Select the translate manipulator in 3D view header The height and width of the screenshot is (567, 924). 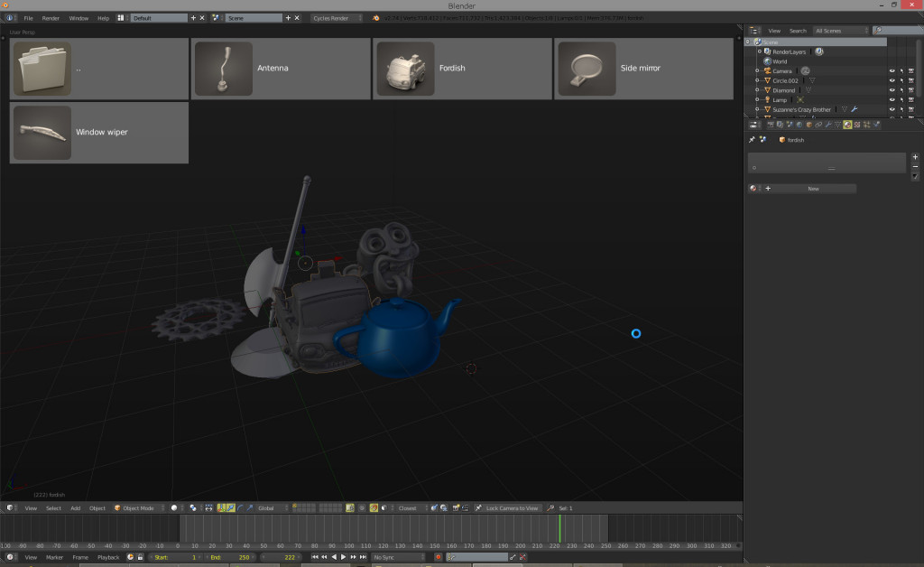coord(231,507)
